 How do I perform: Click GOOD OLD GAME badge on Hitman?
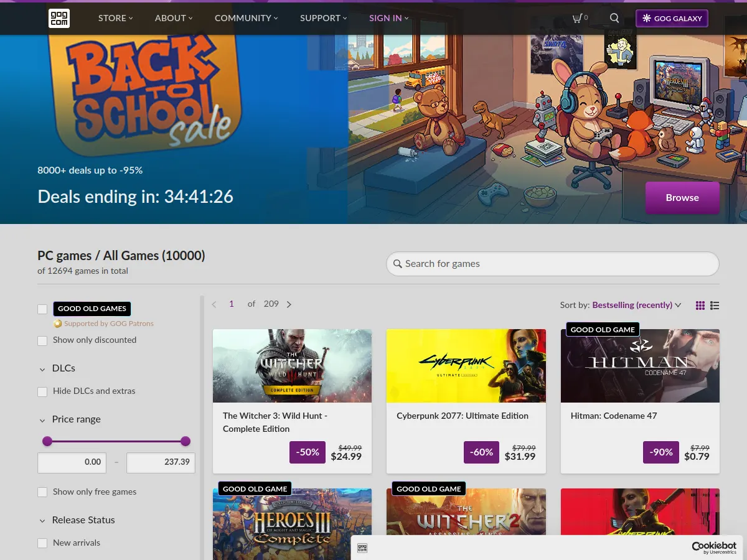pos(603,330)
